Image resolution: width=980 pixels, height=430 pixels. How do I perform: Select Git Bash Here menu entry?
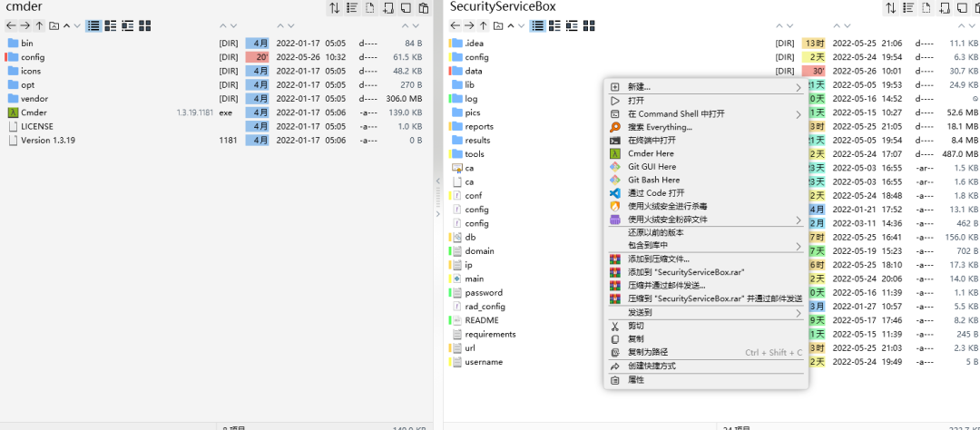click(x=706, y=180)
